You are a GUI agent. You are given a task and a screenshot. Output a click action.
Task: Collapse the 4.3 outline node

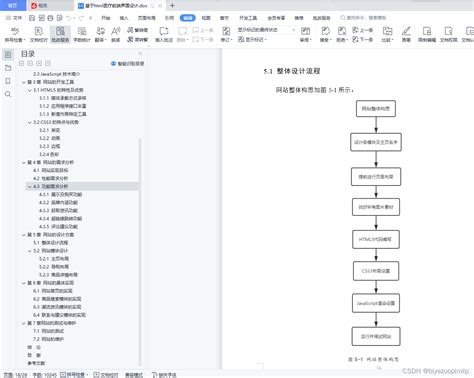(30, 187)
